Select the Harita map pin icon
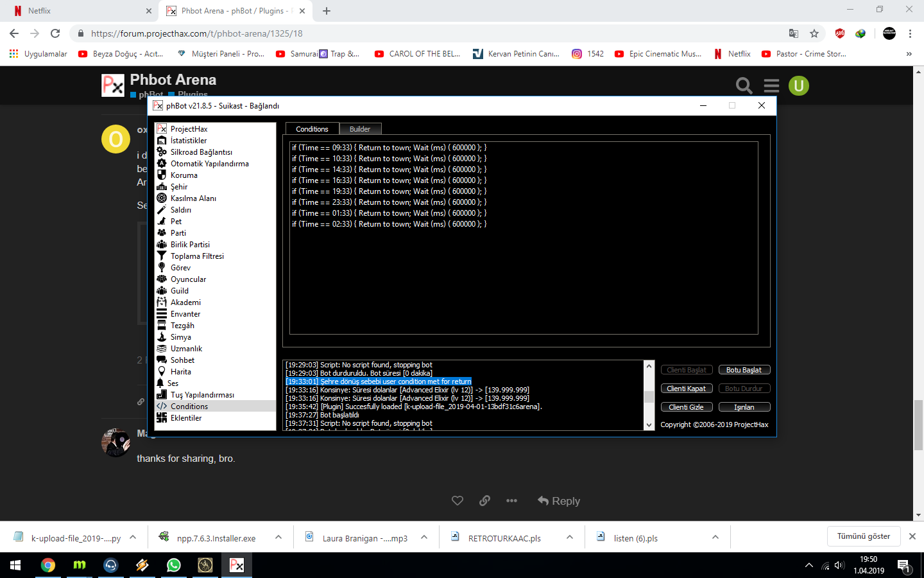 click(162, 372)
